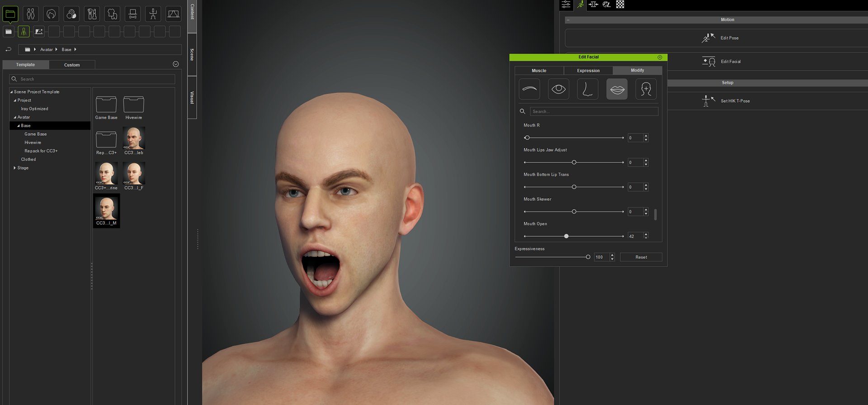Open the circled chevron dropdown beside Custom tab
Image resolution: width=868 pixels, height=405 pixels.
point(176,64)
